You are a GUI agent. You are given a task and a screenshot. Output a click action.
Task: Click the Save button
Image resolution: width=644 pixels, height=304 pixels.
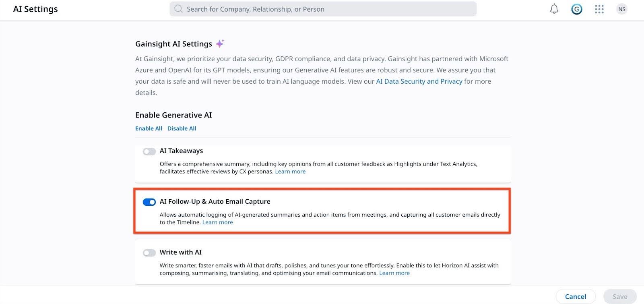(620, 296)
